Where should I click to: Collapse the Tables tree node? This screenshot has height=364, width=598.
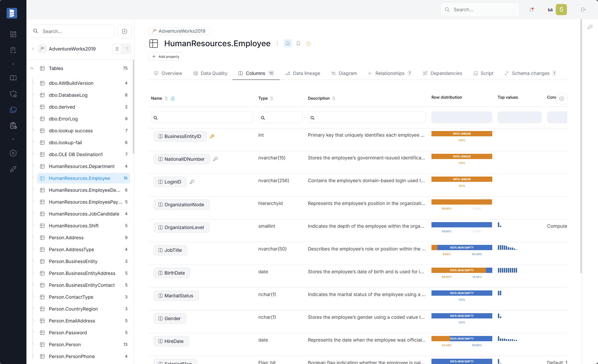pyautogui.click(x=32, y=68)
